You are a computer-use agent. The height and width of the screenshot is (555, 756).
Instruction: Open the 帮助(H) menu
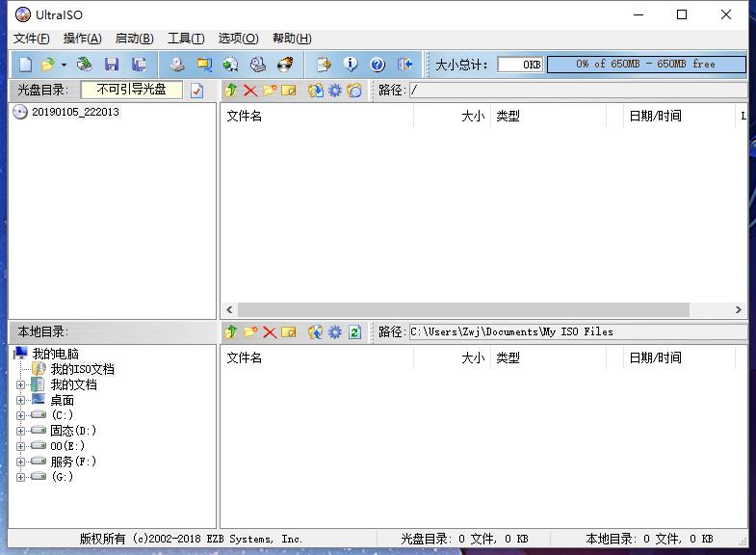coord(292,39)
